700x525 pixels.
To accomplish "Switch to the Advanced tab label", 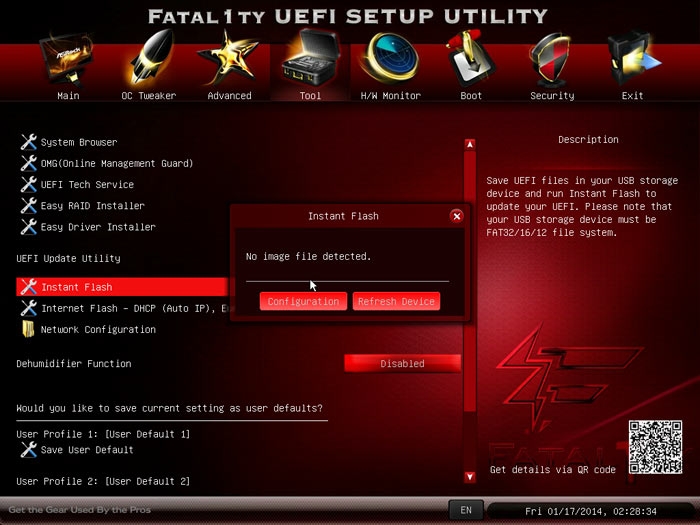I will (x=229, y=96).
